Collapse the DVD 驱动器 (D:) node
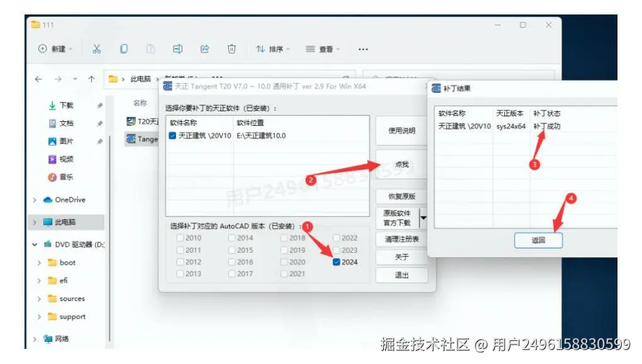The width and height of the screenshot is (642, 364). click(35, 245)
